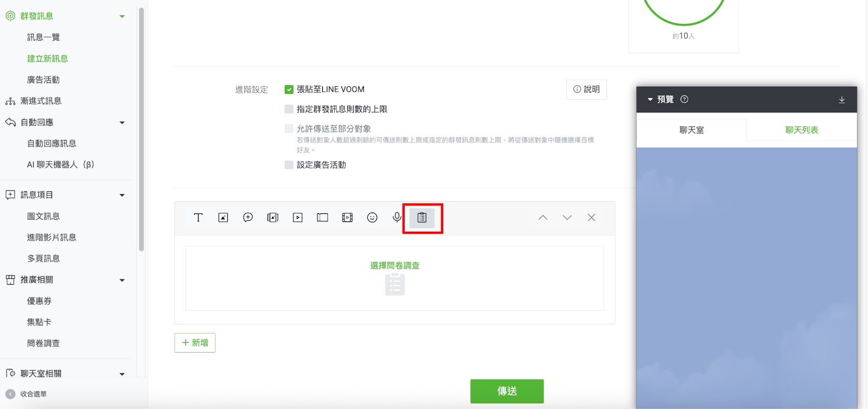Click the sidebar vertical scrollbar
This screenshot has width=868, height=409.
tap(142, 130)
